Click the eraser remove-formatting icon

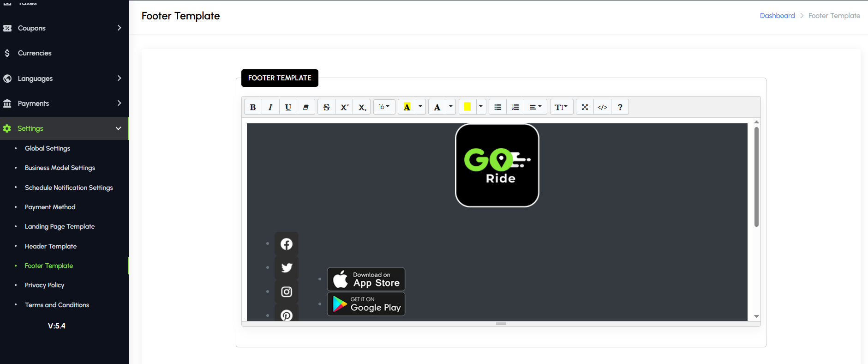[x=305, y=107]
